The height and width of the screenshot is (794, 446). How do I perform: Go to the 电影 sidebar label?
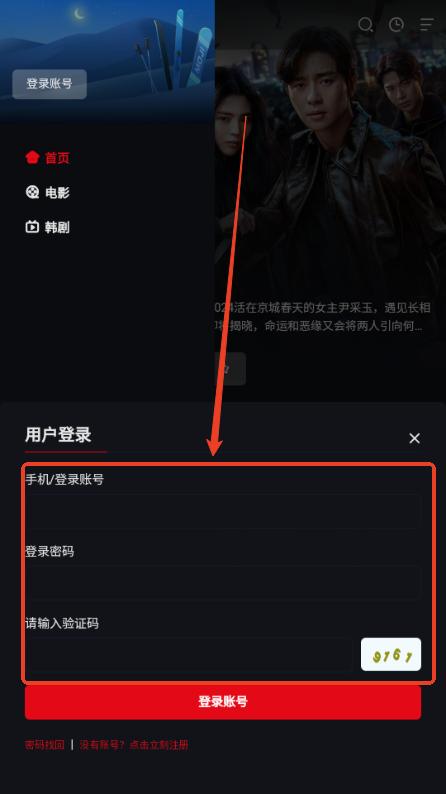pyautogui.click(x=57, y=192)
